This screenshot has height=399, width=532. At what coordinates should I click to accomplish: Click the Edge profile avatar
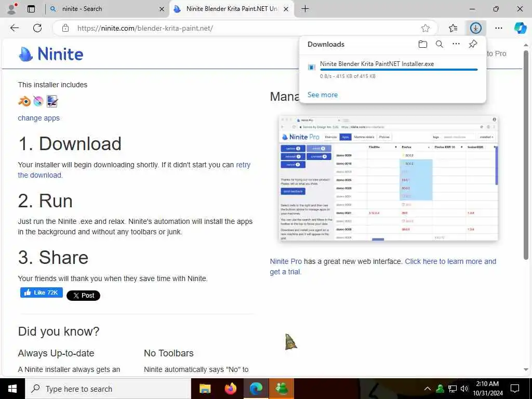point(12,9)
